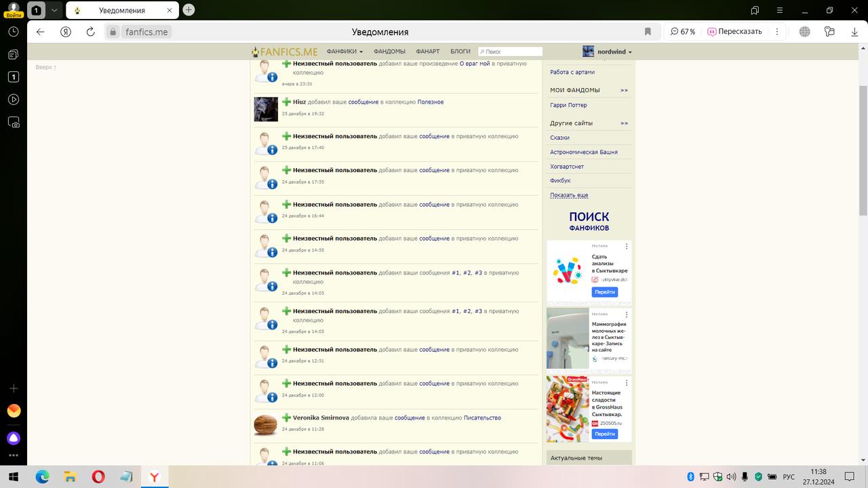Open the ФАНАРТ menu item

click(428, 52)
